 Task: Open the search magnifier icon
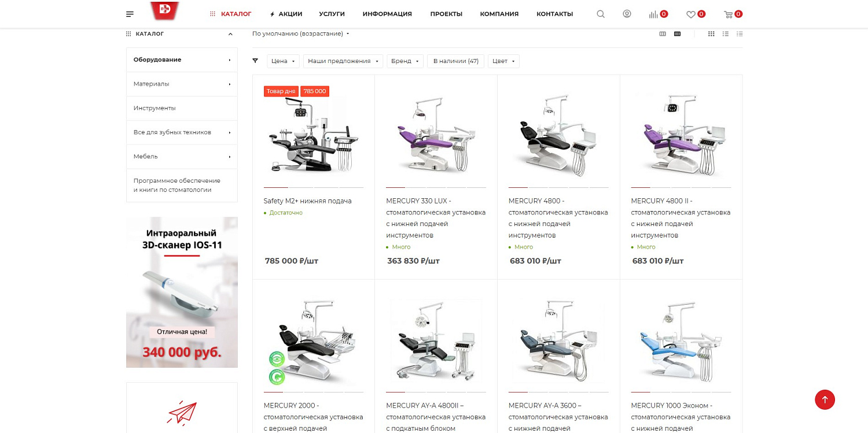point(601,14)
